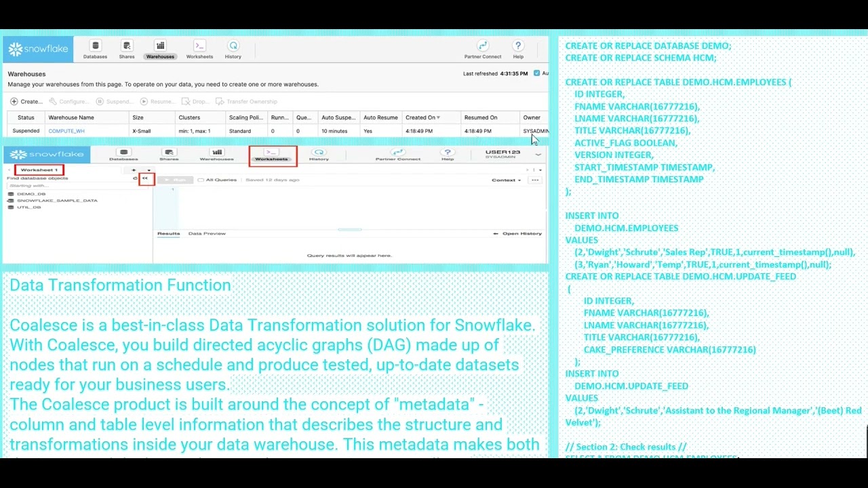Open Databases in the upper Snowflake navigation bar
Screen dimensions: 868x488
pos(95,50)
